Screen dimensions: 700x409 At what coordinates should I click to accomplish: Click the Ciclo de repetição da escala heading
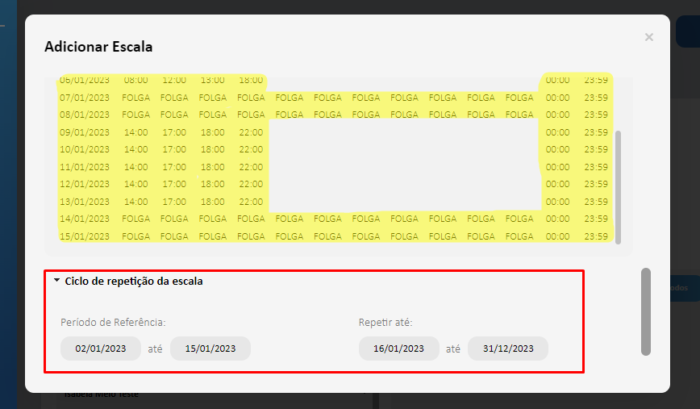133,281
